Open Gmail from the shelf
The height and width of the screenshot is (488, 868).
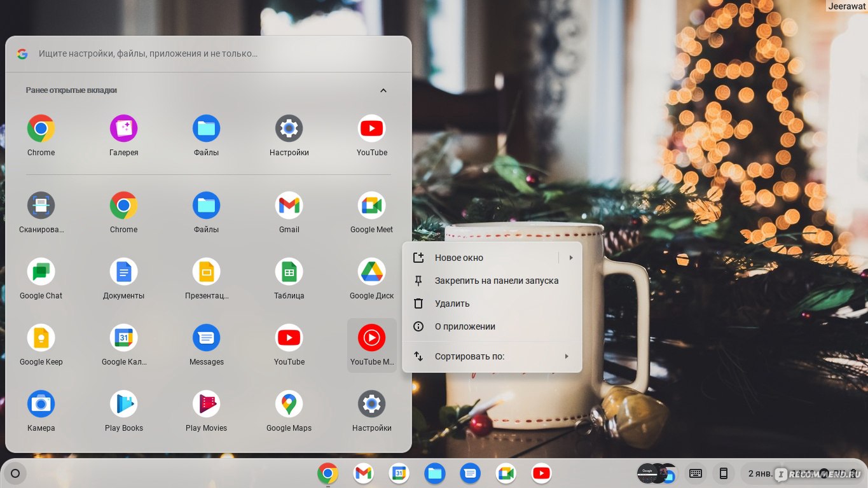coord(363,473)
